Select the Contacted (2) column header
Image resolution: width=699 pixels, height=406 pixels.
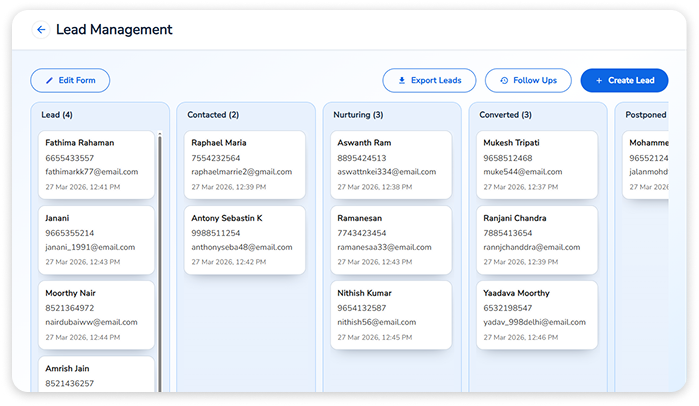point(213,115)
